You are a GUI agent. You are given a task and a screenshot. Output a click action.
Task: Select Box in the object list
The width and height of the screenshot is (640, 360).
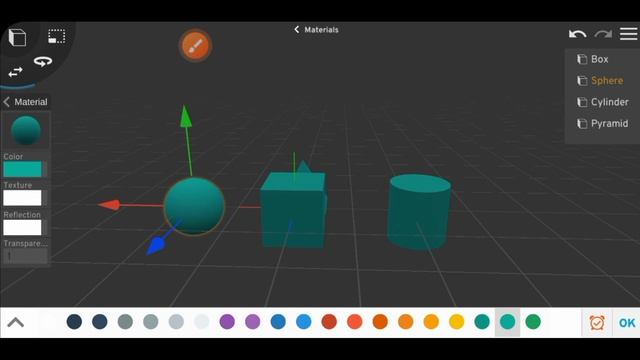point(600,59)
